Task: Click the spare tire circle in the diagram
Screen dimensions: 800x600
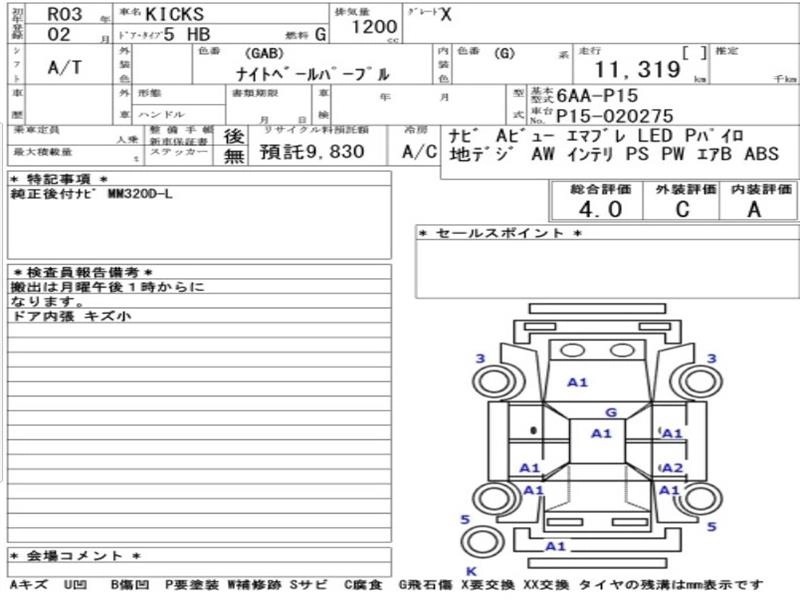Action: coord(482,543)
